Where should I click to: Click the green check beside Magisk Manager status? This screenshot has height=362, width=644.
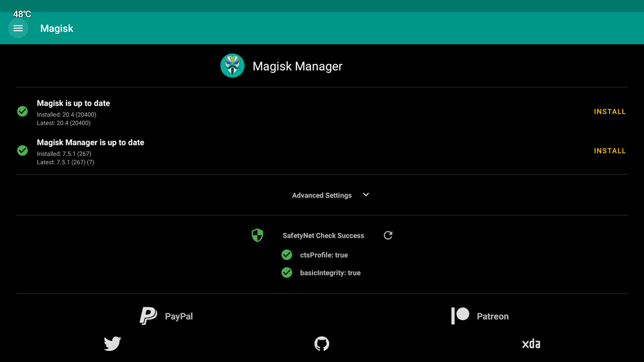click(x=23, y=150)
